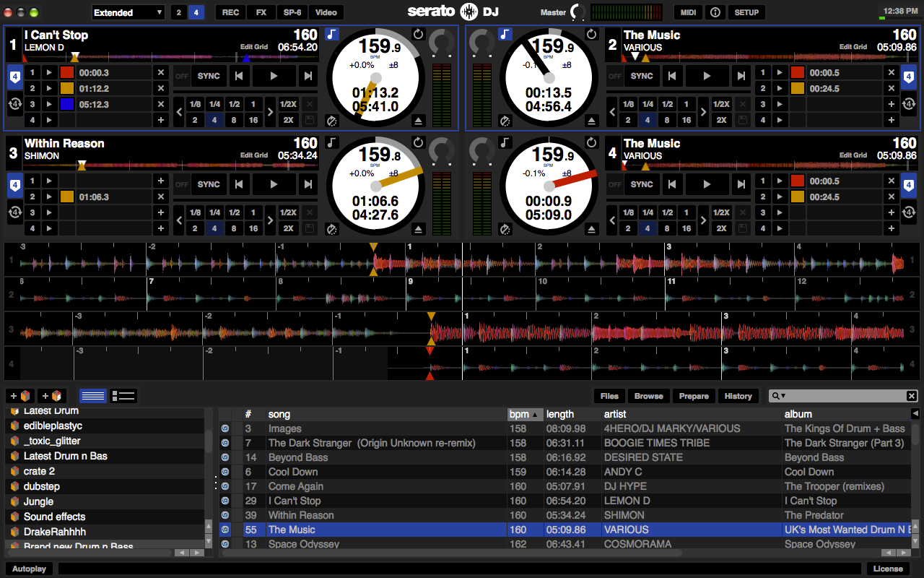
Task: Select the cue points tab on deck 1
Action: click(14, 77)
